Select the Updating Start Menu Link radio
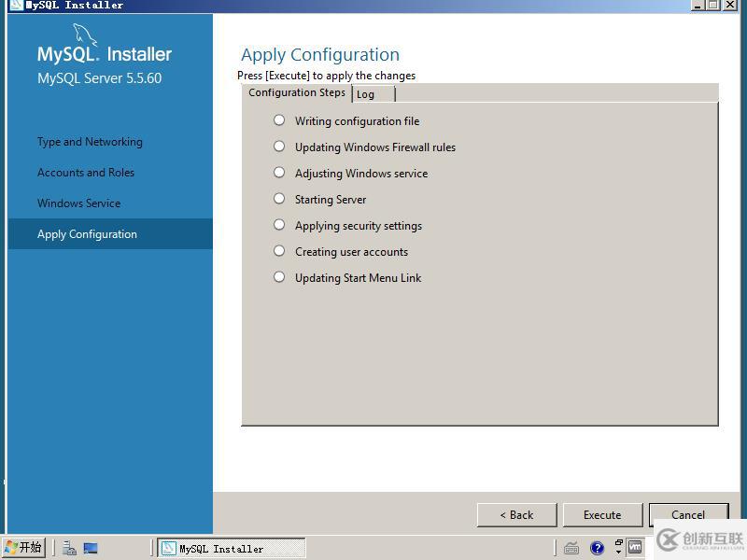747x560 pixels. pyautogui.click(x=279, y=277)
